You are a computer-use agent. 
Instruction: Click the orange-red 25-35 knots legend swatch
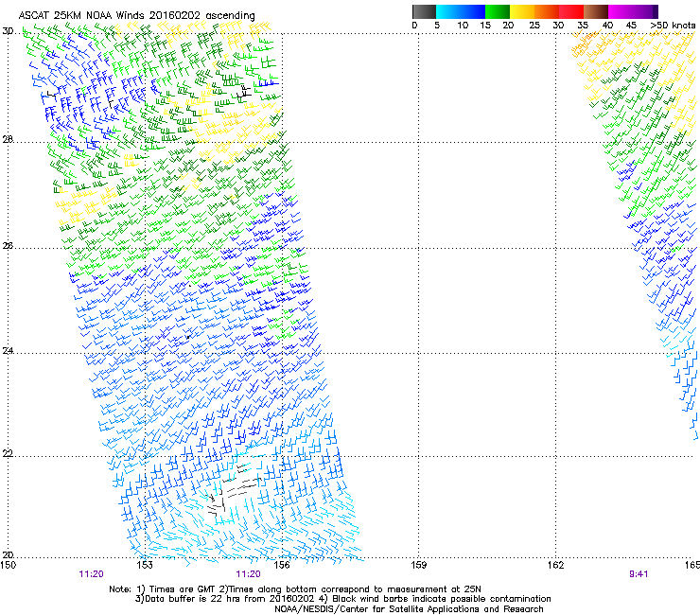[559, 11]
